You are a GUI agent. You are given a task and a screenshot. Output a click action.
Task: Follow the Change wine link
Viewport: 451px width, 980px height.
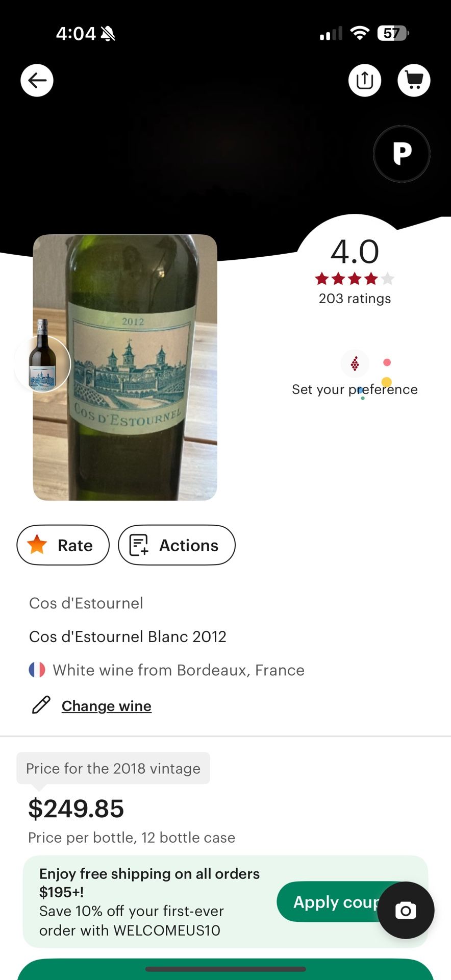(x=106, y=706)
